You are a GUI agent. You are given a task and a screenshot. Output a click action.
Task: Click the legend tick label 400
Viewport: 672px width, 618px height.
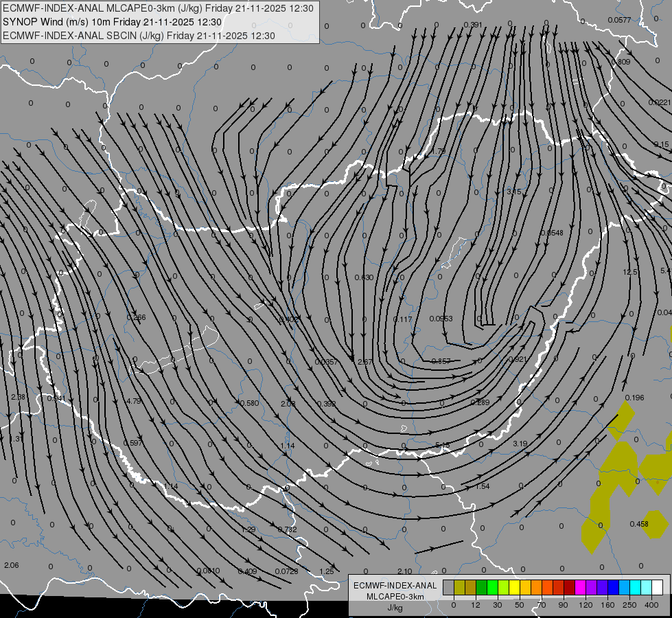pyautogui.click(x=651, y=605)
